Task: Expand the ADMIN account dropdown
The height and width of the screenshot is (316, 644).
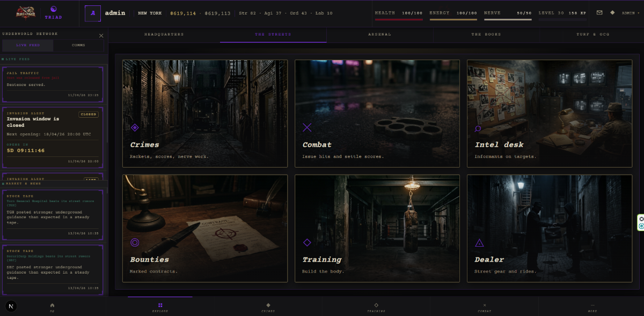Action: coord(630,13)
